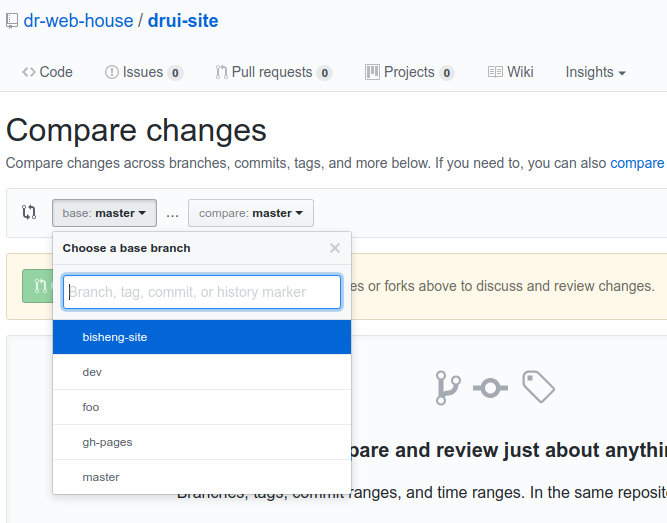Open the drui-site repository link
The width and height of the screenshot is (667, 523).
click(x=183, y=21)
